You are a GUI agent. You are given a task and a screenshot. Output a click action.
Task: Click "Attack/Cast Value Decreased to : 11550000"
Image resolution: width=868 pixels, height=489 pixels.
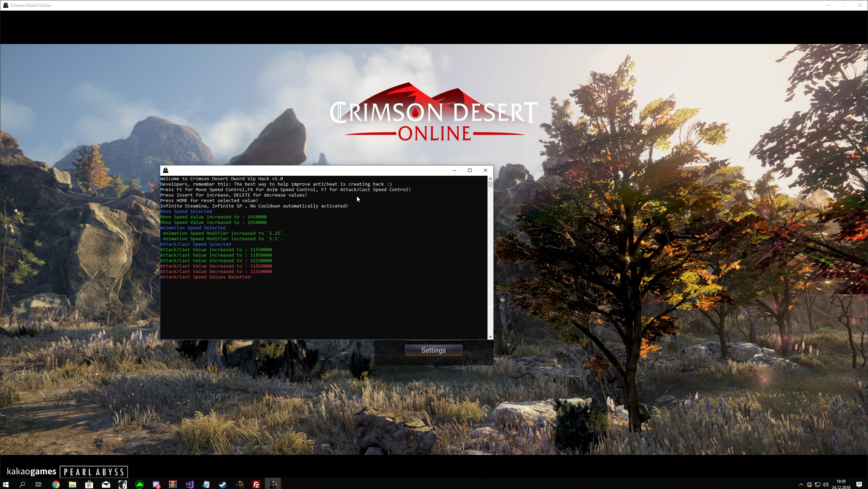click(x=216, y=271)
